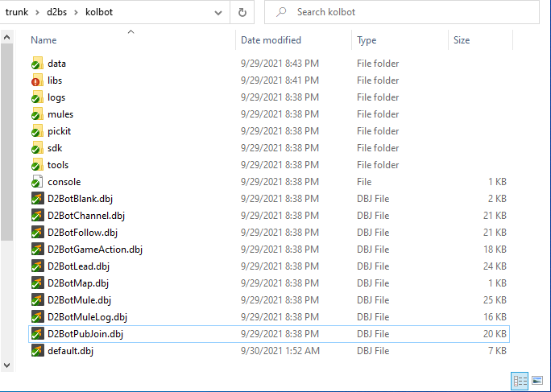The width and height of the screenshot is (551, 392).
Task: Click the sdk folder icon
Action: tap(37, 147)
